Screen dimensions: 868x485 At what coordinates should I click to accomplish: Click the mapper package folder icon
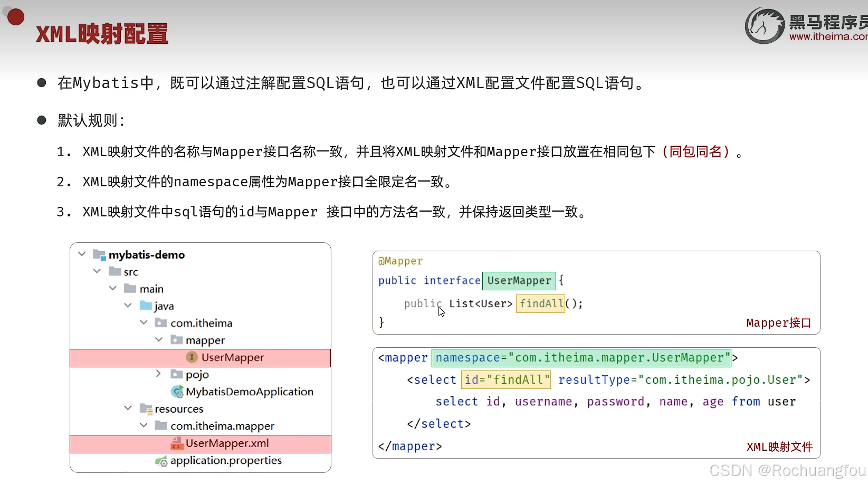[x=176, y=340]
